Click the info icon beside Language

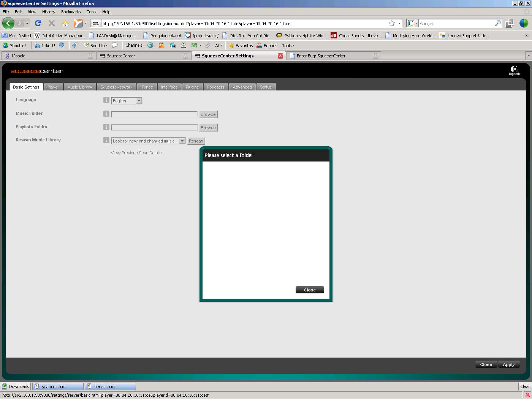[x=106, y=100]
